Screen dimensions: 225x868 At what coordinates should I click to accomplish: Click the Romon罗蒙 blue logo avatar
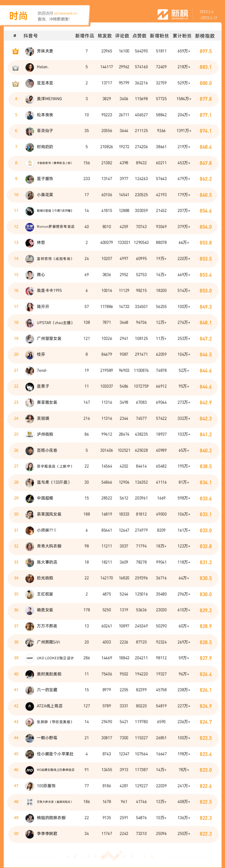pyautogui.click(x=30, y=227)
